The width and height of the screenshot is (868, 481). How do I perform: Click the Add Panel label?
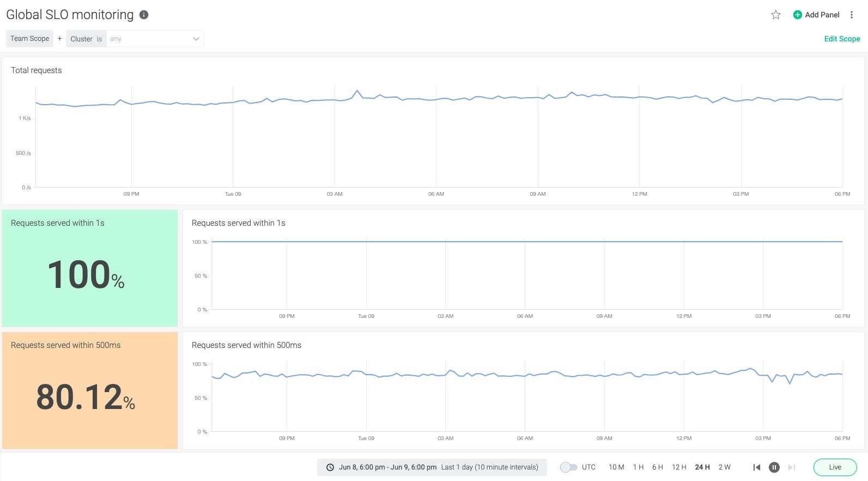click(x=822, y=15)
